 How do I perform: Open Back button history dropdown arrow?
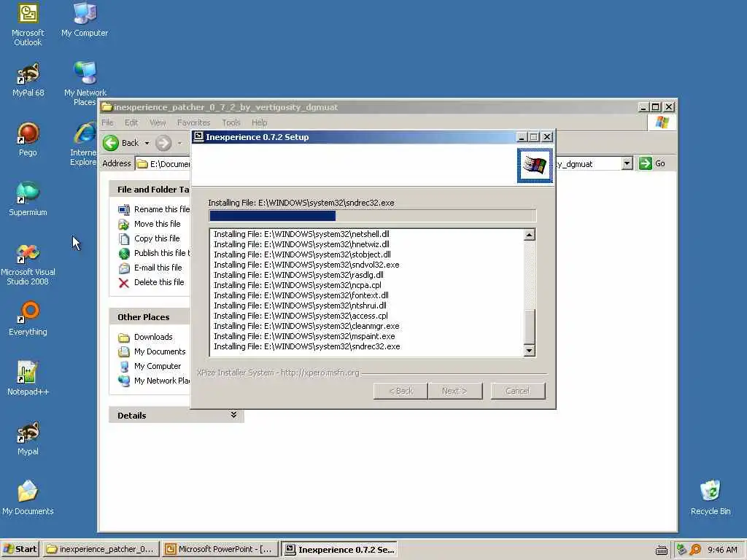147,143
